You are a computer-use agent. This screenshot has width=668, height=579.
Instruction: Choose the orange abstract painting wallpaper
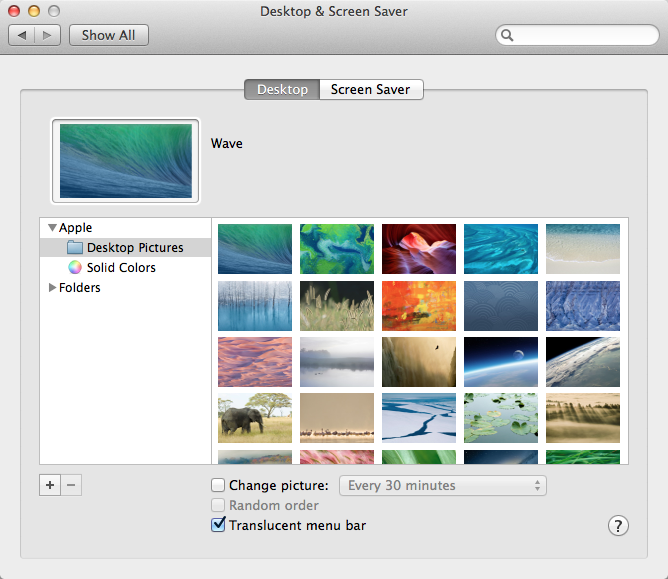419,305
